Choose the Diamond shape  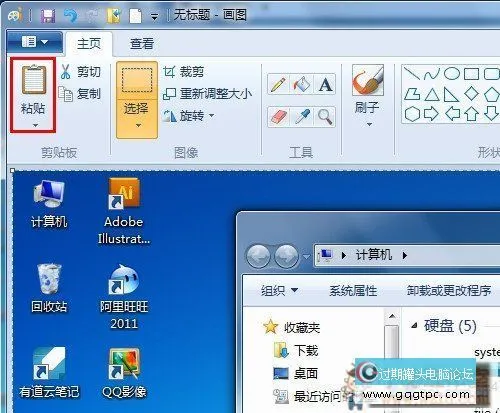pos(471,94)
